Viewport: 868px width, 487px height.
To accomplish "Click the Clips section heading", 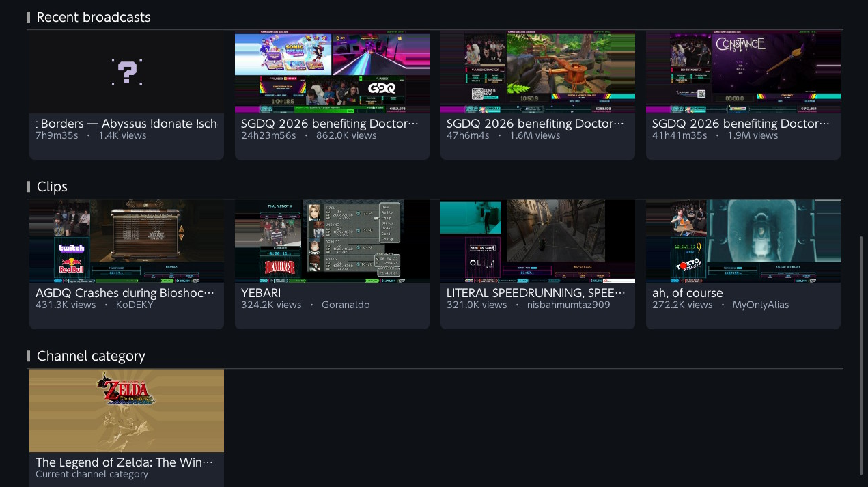I will pos(52,186).
